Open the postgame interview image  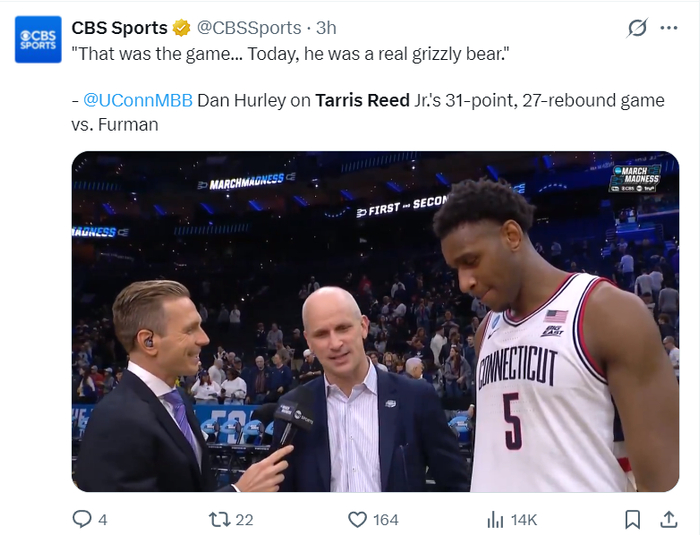(x=375, y=321)
